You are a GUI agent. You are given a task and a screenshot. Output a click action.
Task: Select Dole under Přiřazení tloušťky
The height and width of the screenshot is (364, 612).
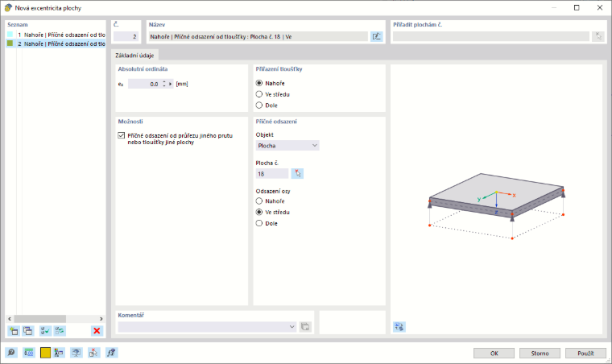pyautogui.click(x=259, y=105)
